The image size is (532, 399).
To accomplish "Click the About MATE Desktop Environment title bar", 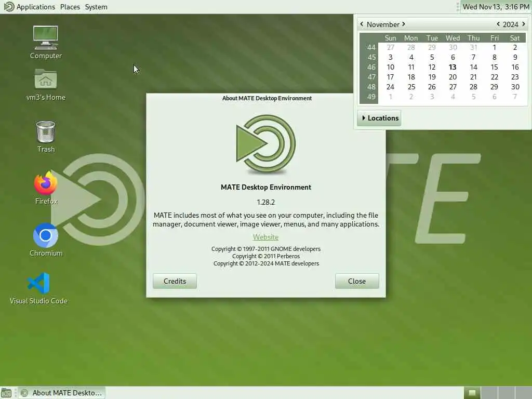I will (267, 98).
